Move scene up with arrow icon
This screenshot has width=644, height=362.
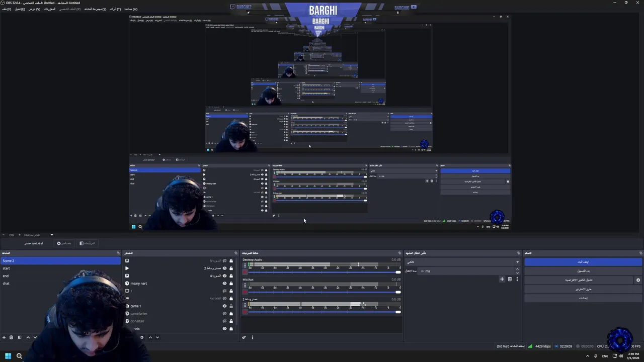[28, 337]
